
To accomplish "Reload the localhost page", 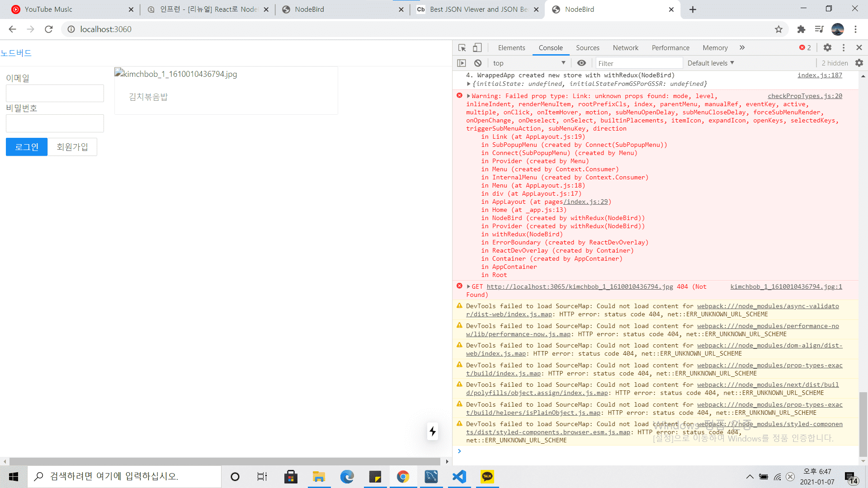I will [49, 29].
